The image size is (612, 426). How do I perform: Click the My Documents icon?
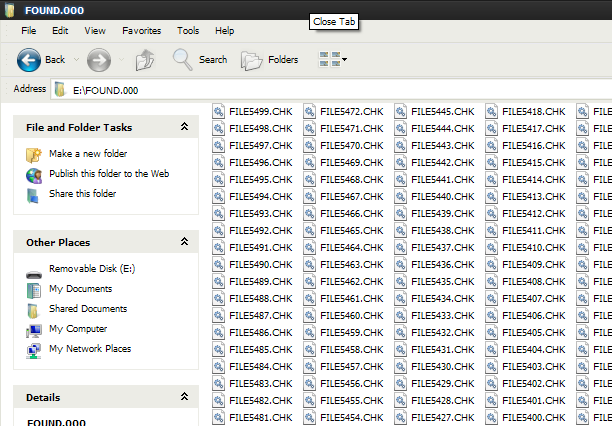pyautogui.click(x=34, y=291)
